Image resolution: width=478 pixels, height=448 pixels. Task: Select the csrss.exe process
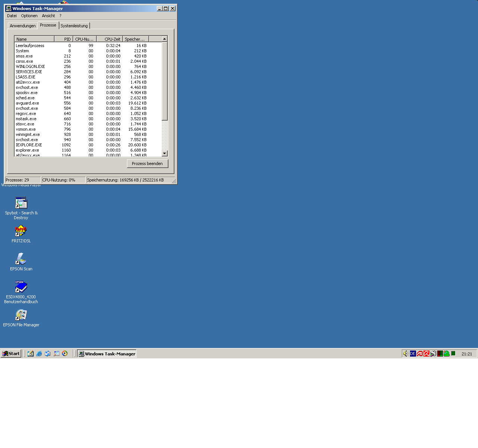click(88, 61)
